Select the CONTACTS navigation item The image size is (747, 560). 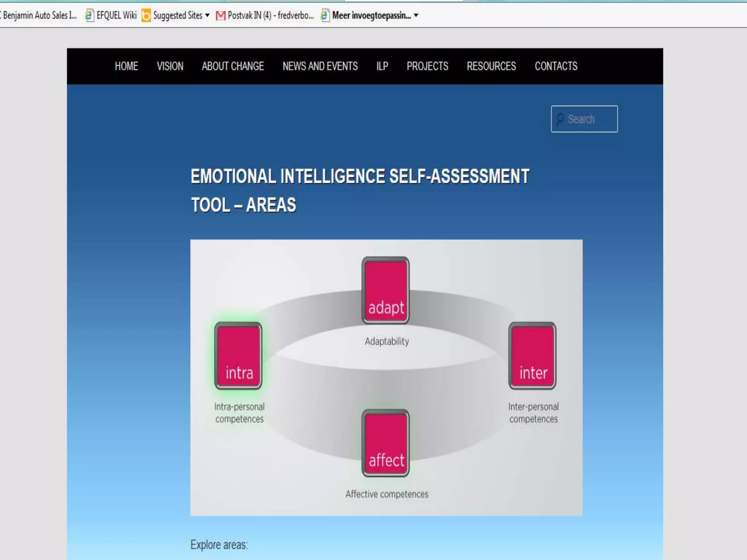tap(556, 66)
